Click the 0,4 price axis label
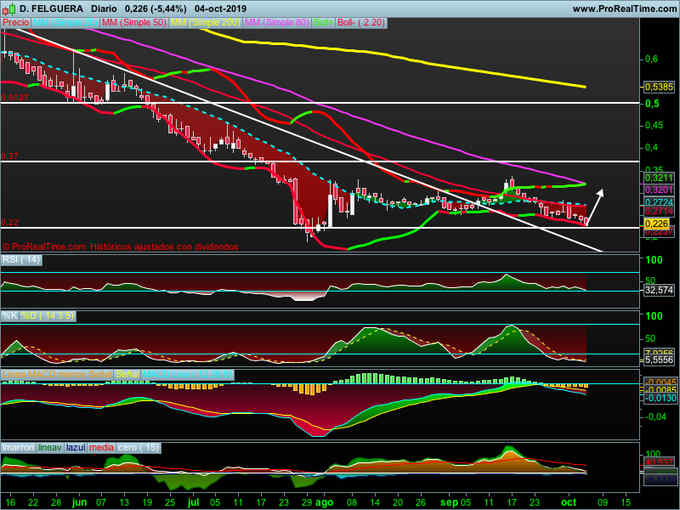This screenshot has width=680, height=510. click(x=652, y=147)
